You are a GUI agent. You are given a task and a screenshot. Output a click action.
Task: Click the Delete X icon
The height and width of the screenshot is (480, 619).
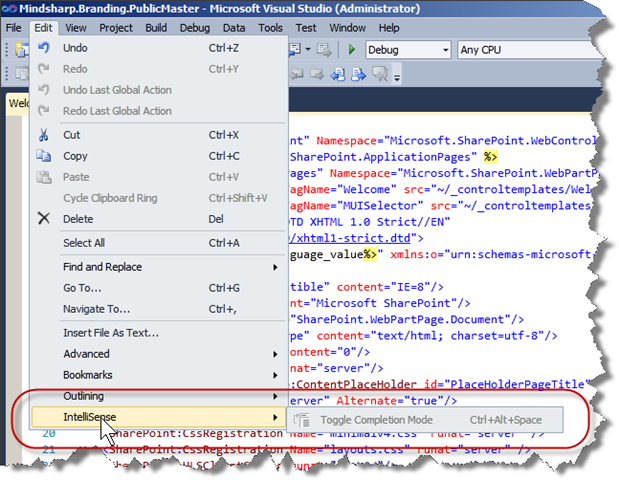point(44,219)
